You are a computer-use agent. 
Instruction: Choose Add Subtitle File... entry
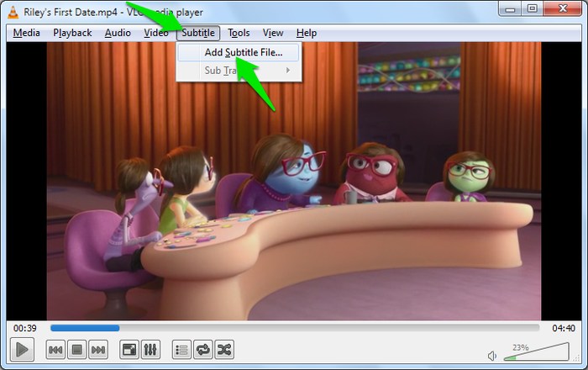[239, 52]
